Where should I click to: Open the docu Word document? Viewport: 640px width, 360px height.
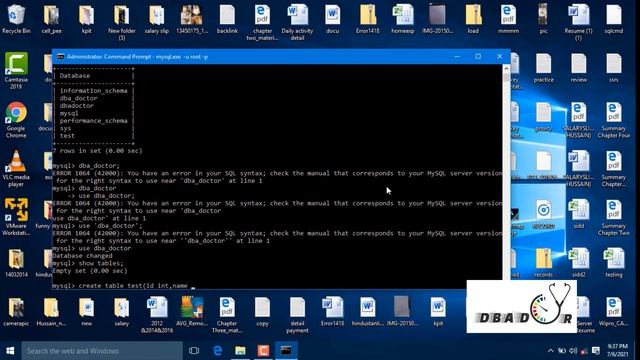tap(332, 18)
